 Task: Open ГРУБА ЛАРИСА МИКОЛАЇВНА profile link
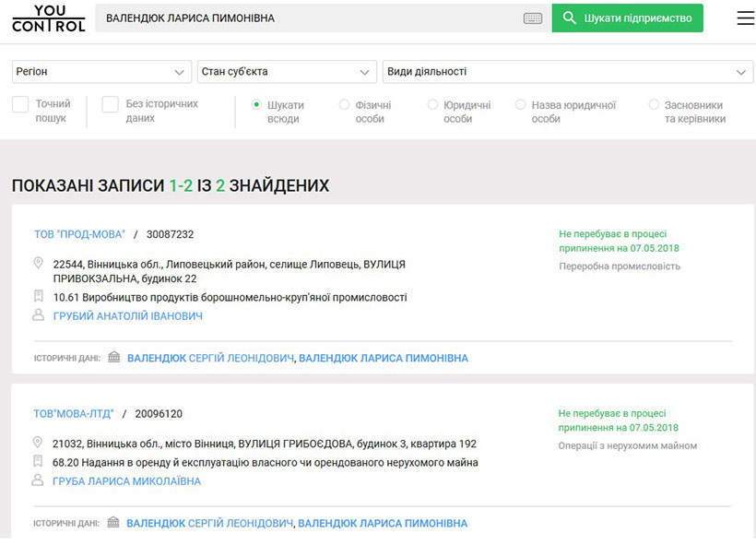click(126, 481)
